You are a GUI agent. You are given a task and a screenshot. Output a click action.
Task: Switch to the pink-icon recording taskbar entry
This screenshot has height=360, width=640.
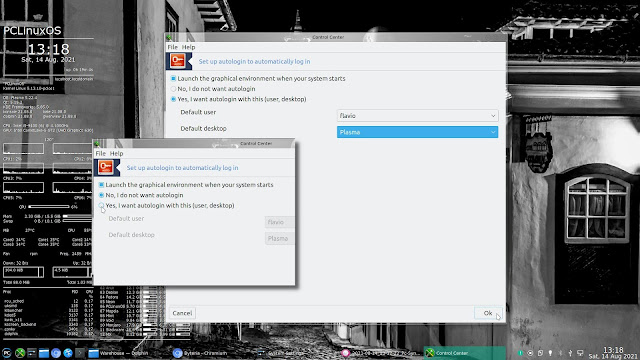380,353
